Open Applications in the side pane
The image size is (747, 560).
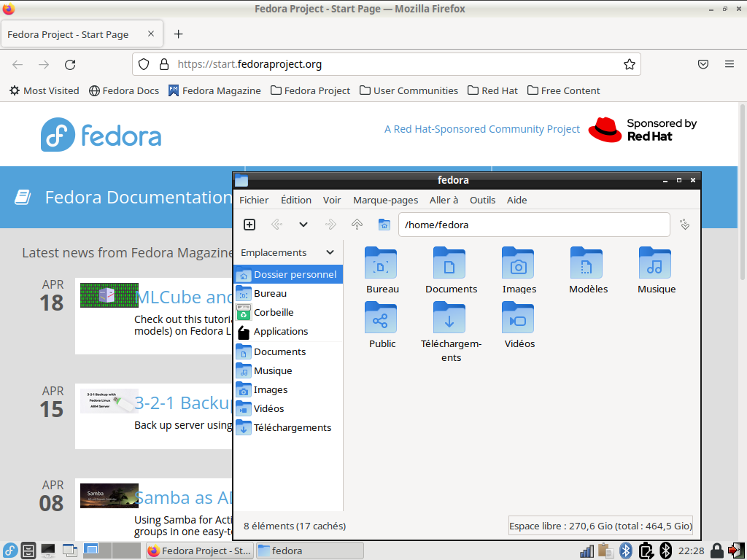pyautogui.click(x=288, y=332)
